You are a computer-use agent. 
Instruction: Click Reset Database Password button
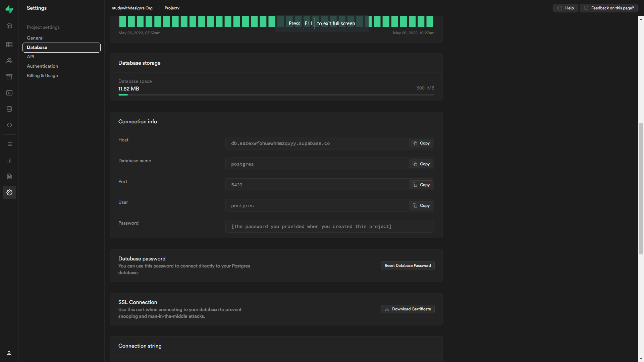[x=408, y=265]
